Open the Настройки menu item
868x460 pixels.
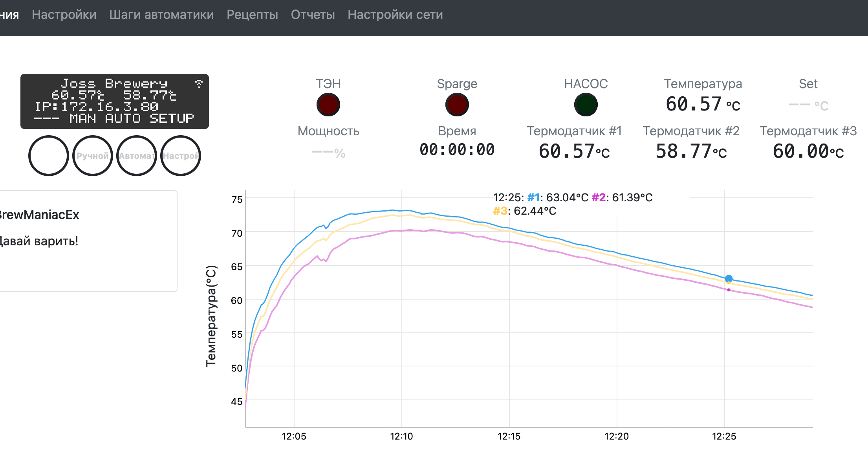pos(64,15)
